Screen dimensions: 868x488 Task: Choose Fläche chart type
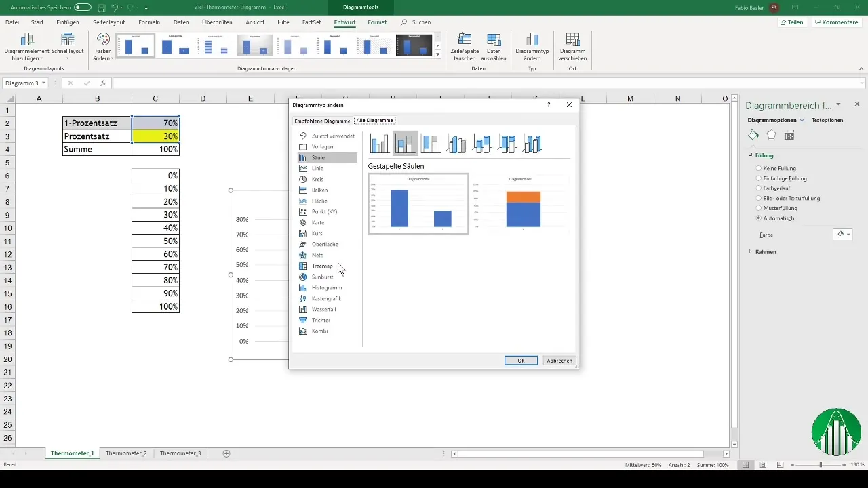(327, 201)
